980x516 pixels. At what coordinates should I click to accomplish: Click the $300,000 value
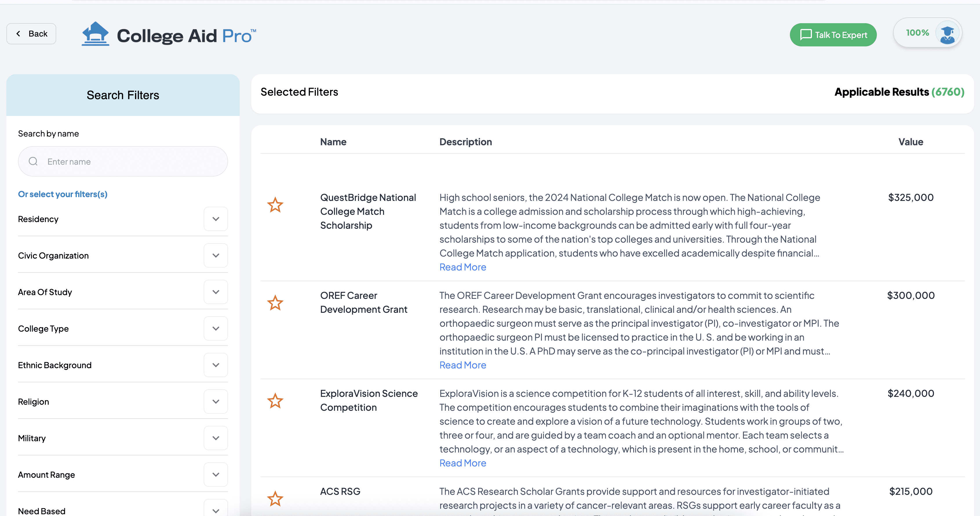pos(911,295)
